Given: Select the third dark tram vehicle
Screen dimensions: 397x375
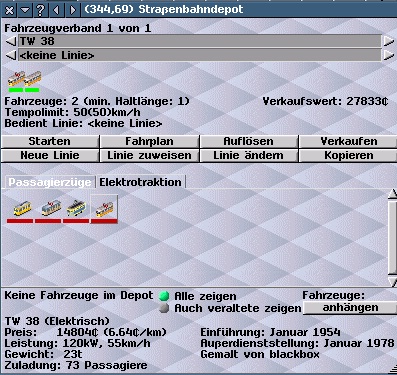Looking at the screenshot, I should click(76, 209).
